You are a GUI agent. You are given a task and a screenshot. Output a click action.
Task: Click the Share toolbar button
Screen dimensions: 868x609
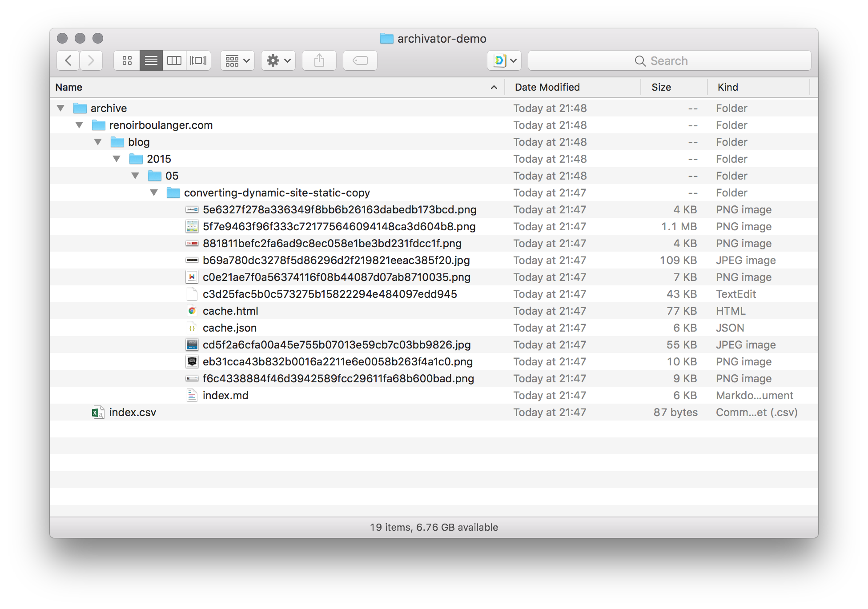click(x=319, y=60)
